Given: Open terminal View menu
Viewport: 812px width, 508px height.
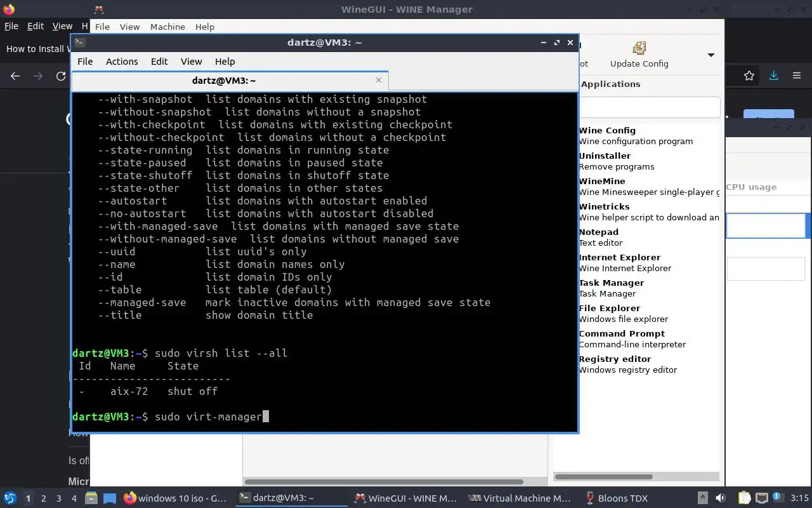Looking at the screenshot, I should 191,61.
